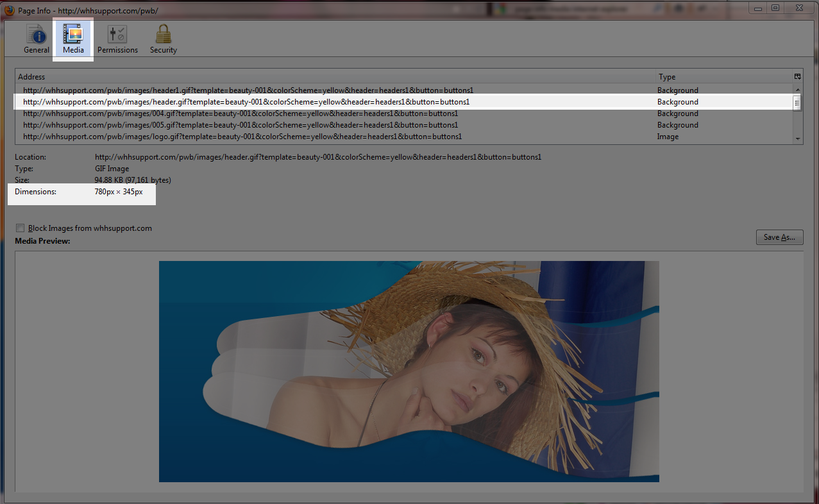
Task: Click the Firefox icon in title bar
Action: [x=10, y=11]
